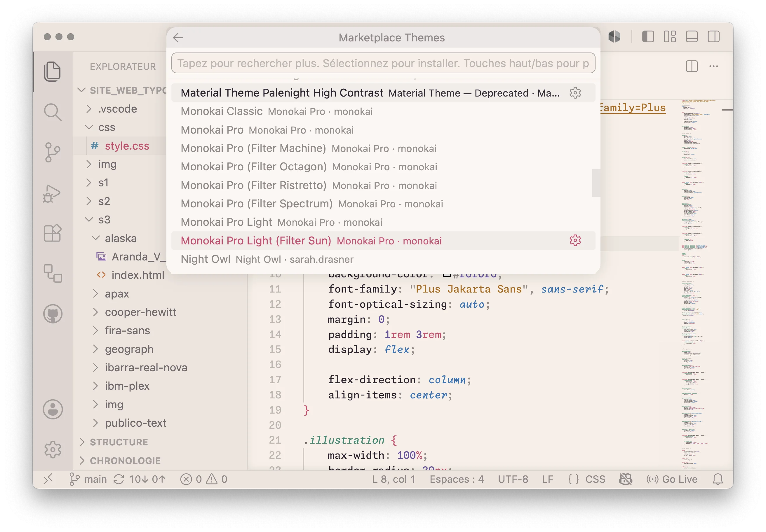Start Go Live server
The width and height of the screenshot is (766, 532).
pos(672,479)
